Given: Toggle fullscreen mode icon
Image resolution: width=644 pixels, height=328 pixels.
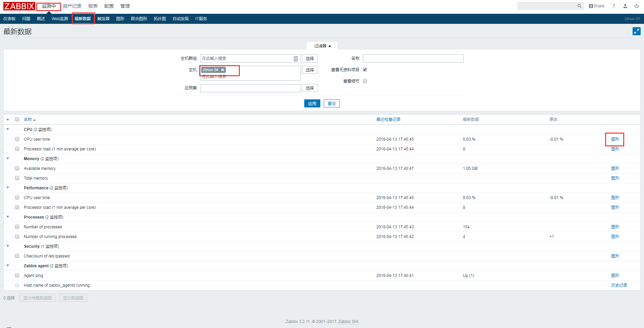Looking at the screenshot, I should 637,31.
